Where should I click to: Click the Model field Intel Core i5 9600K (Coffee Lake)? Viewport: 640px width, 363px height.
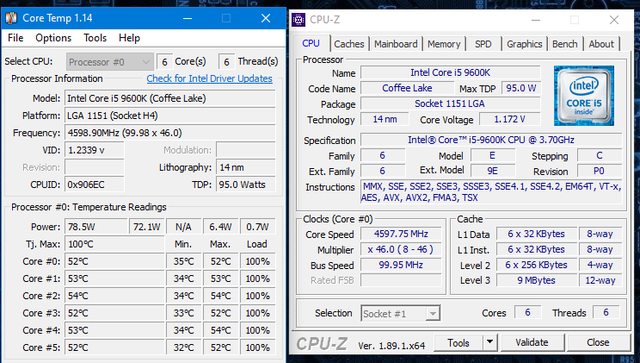click(x=170, y=98)
